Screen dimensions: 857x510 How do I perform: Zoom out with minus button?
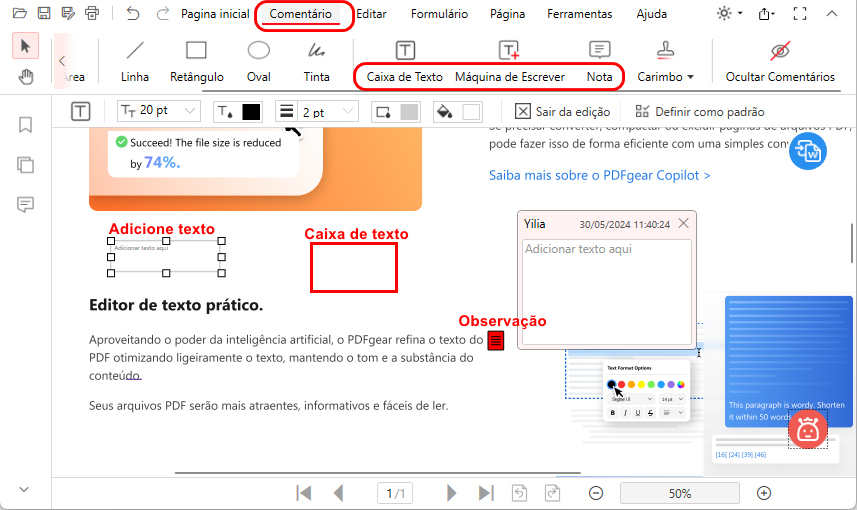point(596,493)
